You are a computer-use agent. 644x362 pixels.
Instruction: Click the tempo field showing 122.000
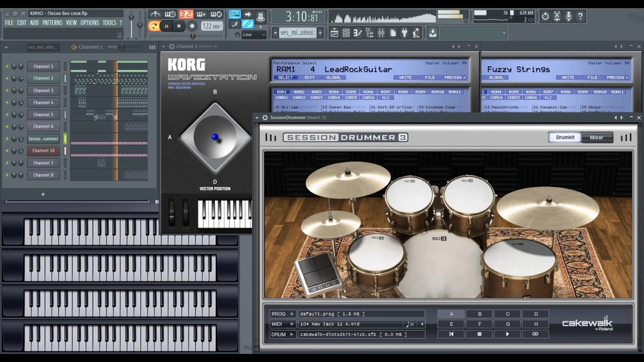(212, 26)
